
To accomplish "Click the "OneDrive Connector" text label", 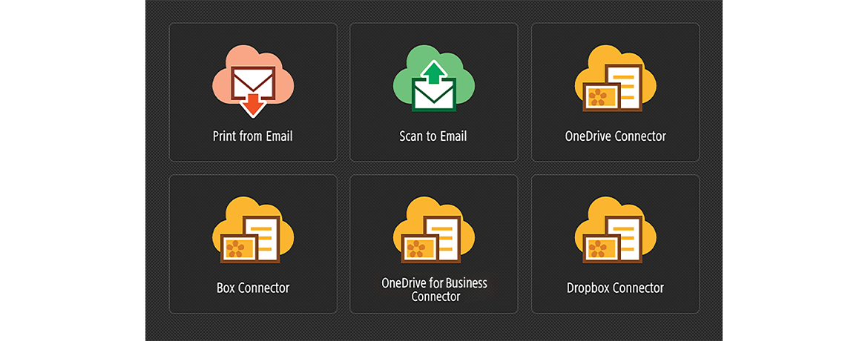I will [616, 136].
